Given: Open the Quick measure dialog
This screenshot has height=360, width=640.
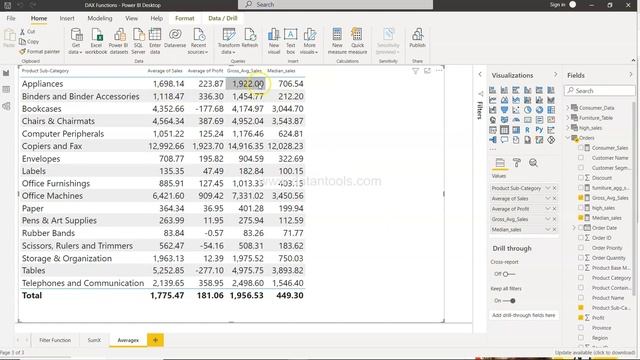Looking at the screenshot, I should click(358, 41).
